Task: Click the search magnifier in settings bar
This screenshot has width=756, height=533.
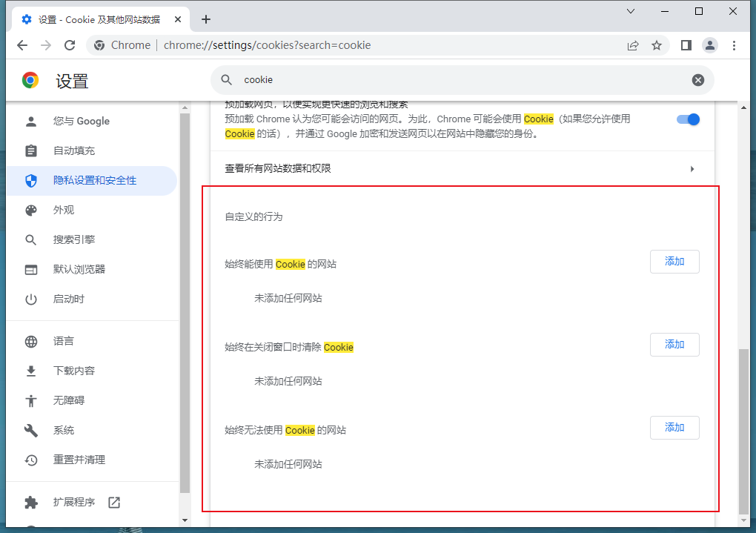Action: click(227, 80)
